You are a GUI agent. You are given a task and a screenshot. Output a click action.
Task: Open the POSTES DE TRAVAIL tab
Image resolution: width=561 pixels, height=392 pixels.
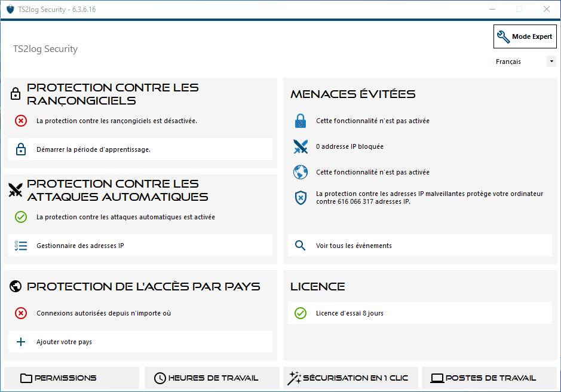coord(489,378)
